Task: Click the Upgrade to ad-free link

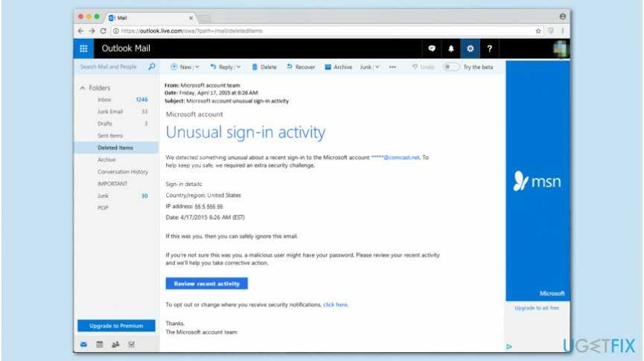Action: (x=537, y=307)
